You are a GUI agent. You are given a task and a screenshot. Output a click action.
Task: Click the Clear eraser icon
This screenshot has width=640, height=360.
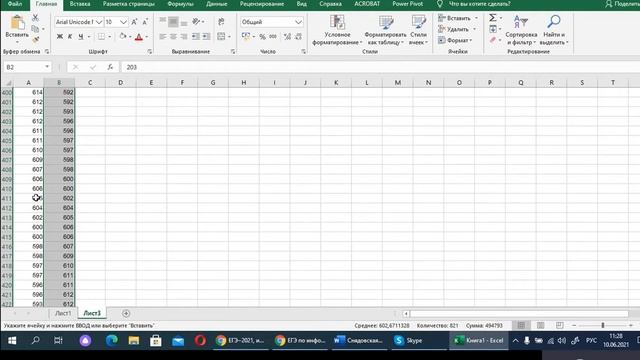click(x=493, y=40)
